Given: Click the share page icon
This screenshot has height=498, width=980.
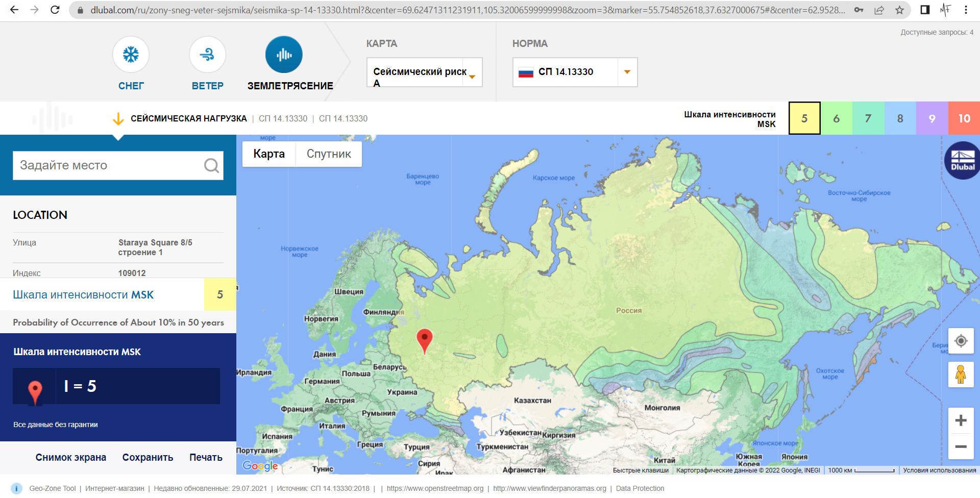Looking at the screenshot, I should coord(879,10).
